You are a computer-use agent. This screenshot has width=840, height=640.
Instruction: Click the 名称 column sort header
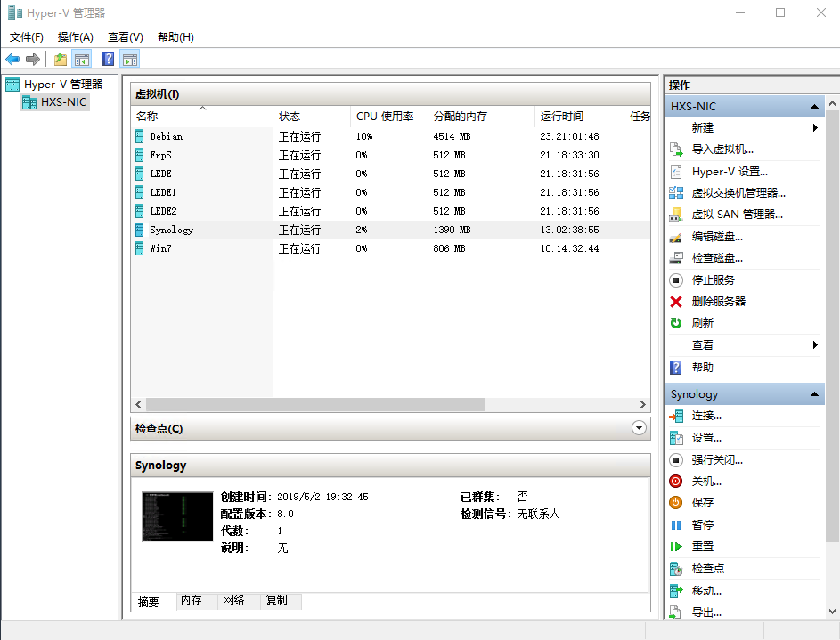point(202,116)
